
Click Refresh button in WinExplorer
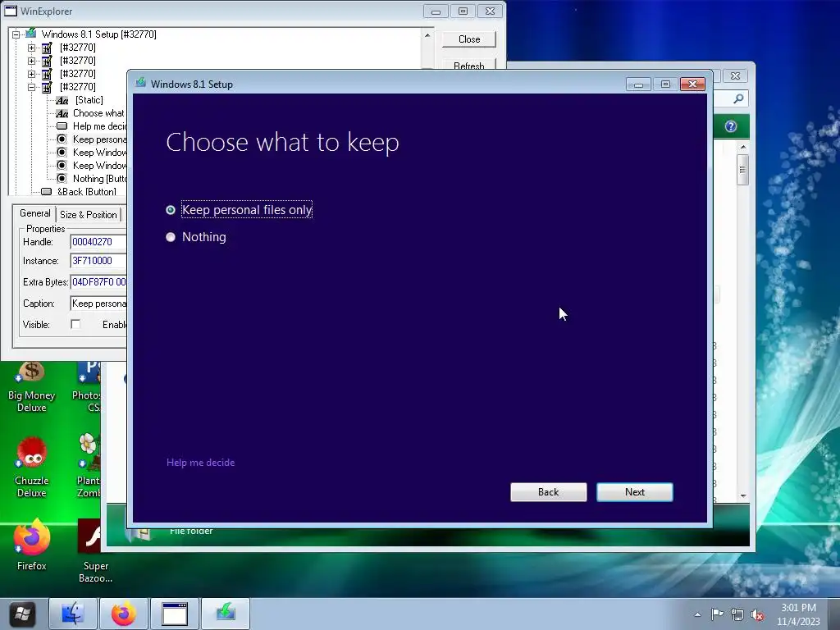coord(468,66)
